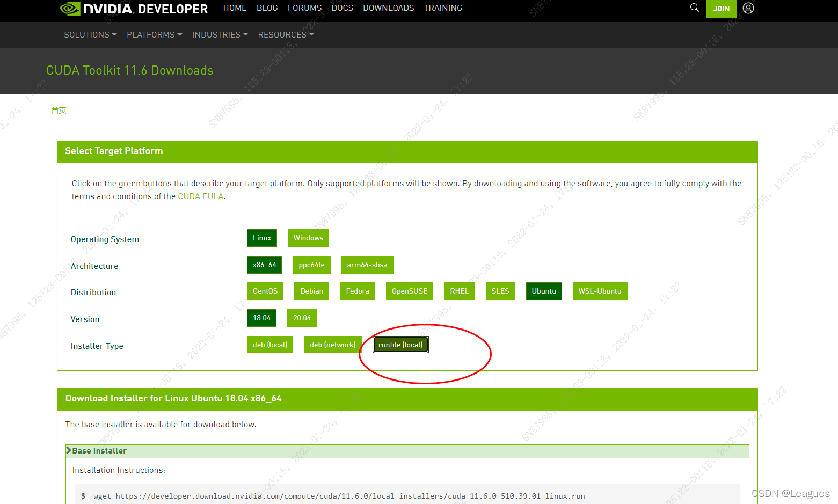Select OpenSUSE distribution
The width and height of the screenshot is (838, 504).
(x=410, y=291)
